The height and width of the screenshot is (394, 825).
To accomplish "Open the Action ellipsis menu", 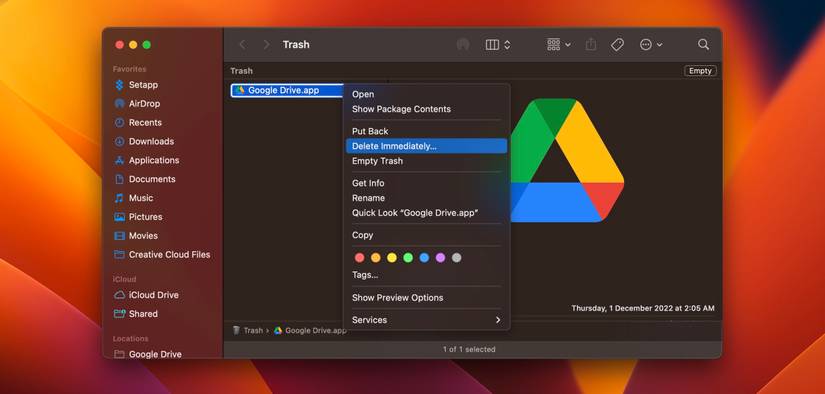I will point(651,45).
